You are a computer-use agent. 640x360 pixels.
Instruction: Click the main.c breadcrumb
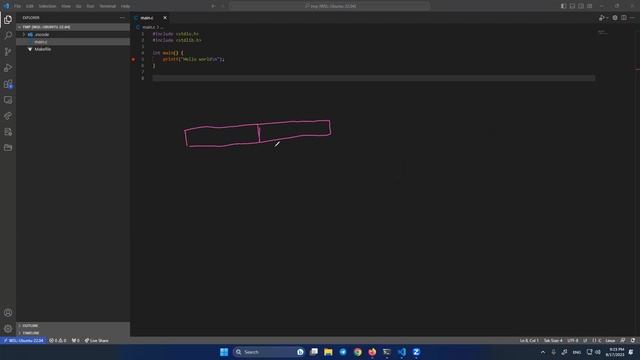click(x=148, y=27)
